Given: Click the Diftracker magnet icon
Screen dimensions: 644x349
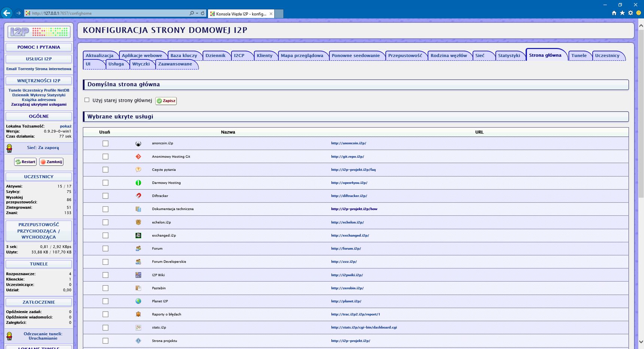Looking at the screenshot, I should point(138,196).
